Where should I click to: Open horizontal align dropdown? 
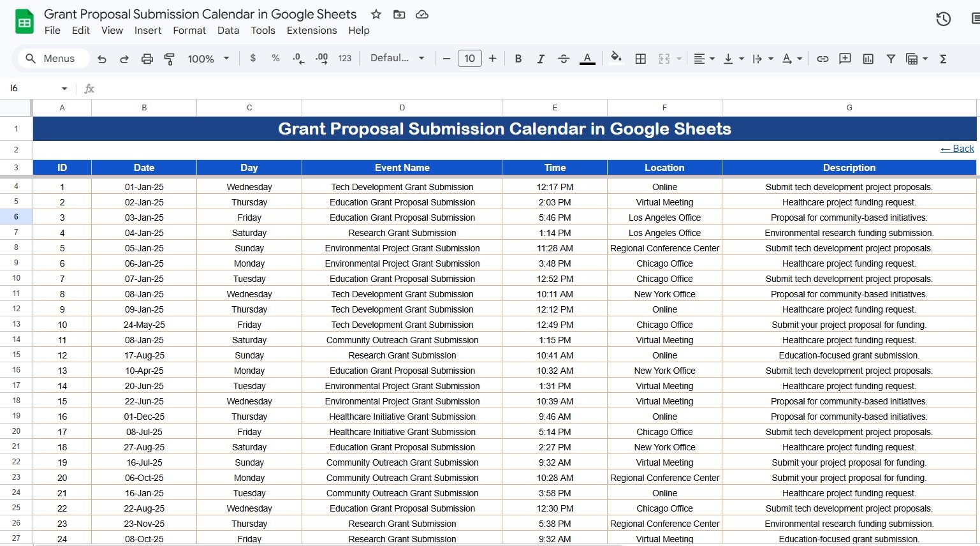(704, 59)
